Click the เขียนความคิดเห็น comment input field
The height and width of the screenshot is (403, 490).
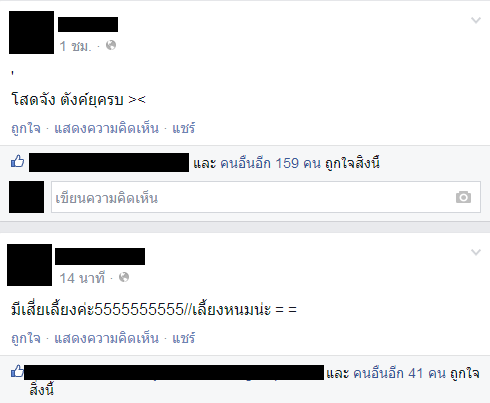click(x=266, y=197)
